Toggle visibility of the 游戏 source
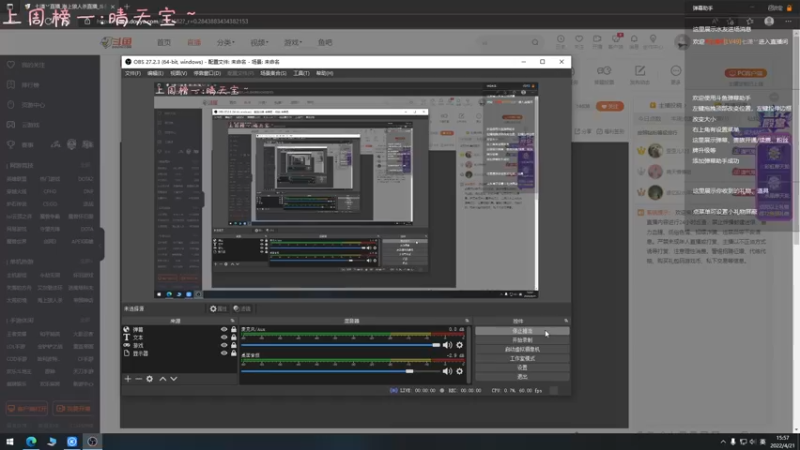The height and width of the screenshot is (450, 800). pyautogui.click(x=224, y=345)
